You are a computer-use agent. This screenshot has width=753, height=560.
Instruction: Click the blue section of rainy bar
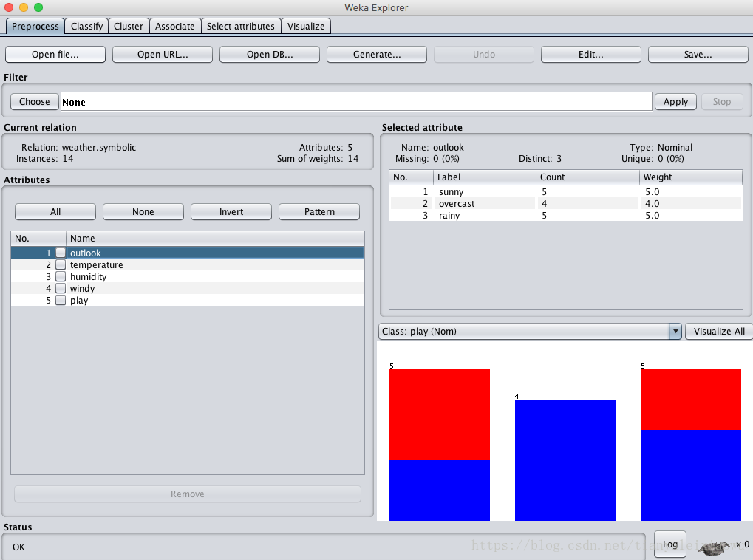(691, 475)
